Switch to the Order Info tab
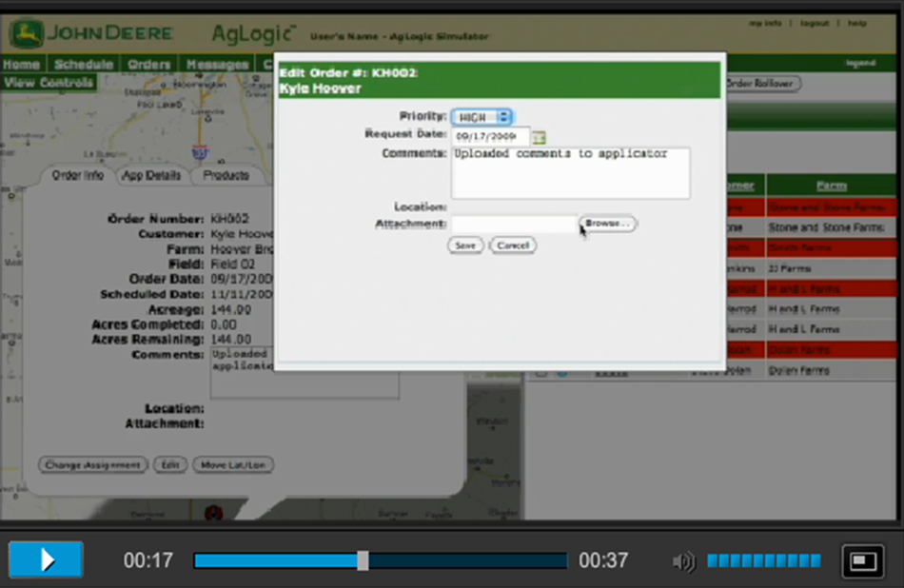Image resolution: width=904 pixels, height=588 pixels. click(x=78, y=175)
